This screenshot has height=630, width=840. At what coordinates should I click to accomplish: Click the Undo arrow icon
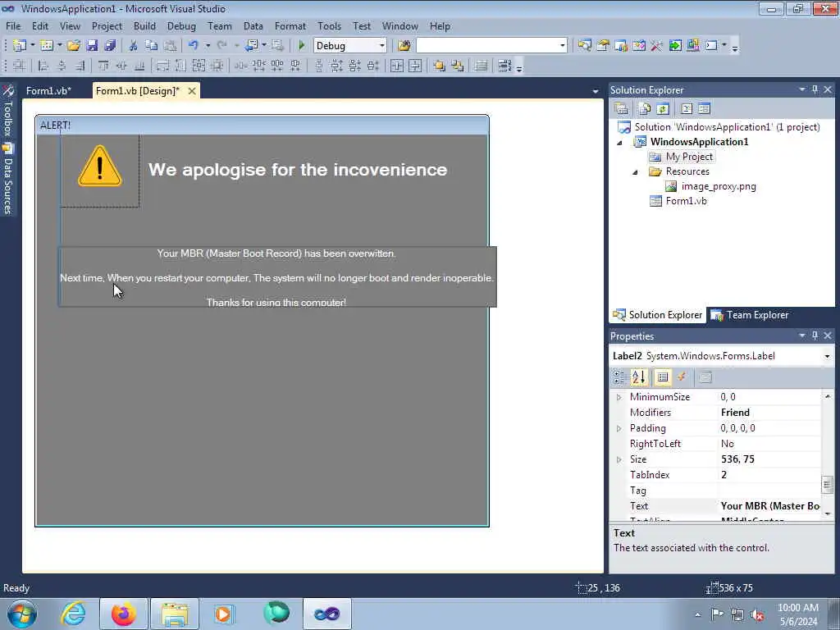tap(193, 46)
